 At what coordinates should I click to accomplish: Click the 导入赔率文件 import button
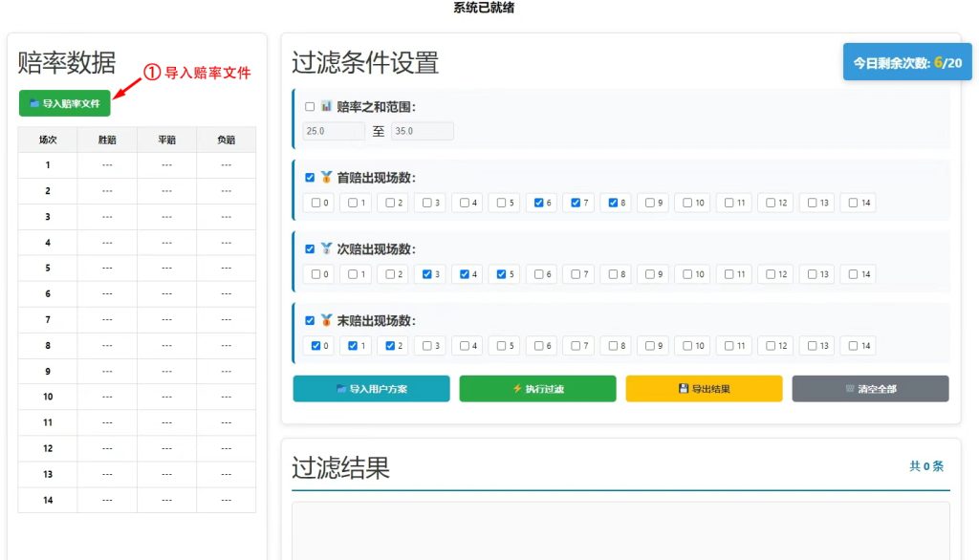point(64,103)
